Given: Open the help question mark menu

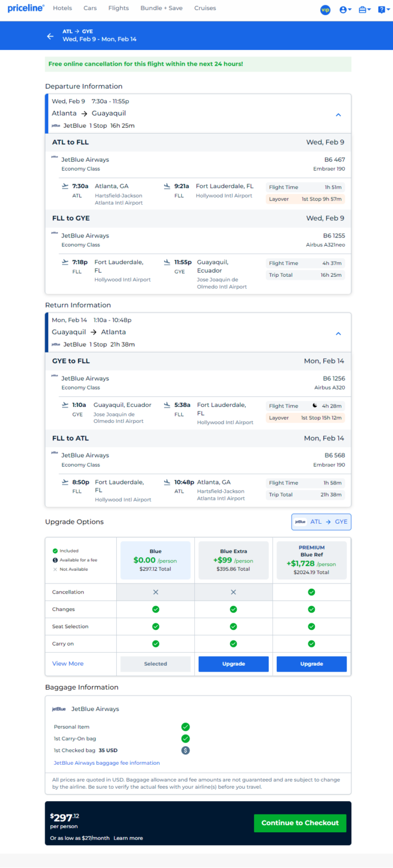Looking at the screenshot, I should tap(383, 9).
